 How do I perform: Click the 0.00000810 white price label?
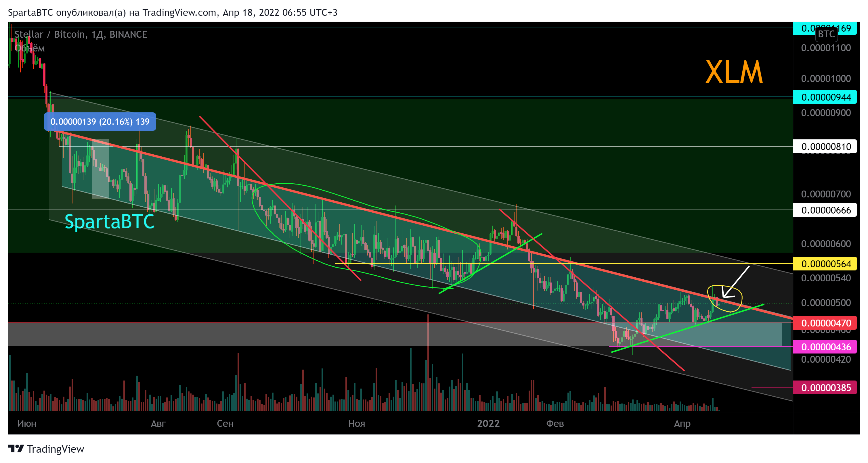[x=825, y=147]
